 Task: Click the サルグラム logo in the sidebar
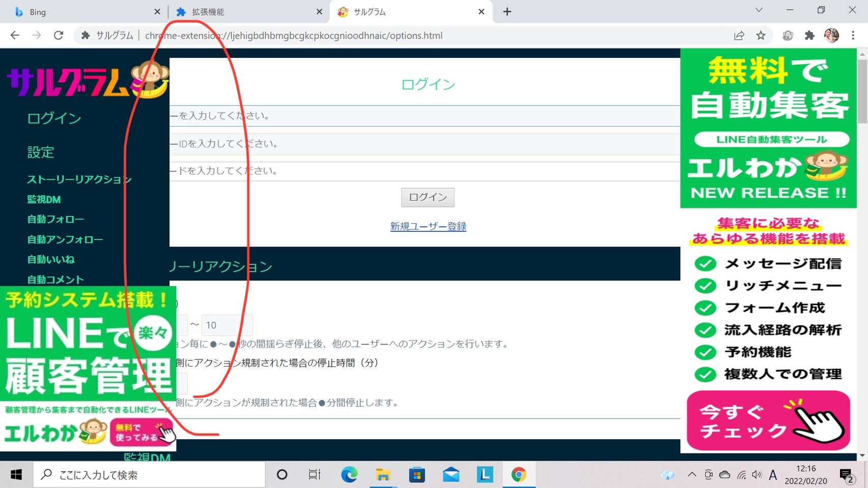87,80
